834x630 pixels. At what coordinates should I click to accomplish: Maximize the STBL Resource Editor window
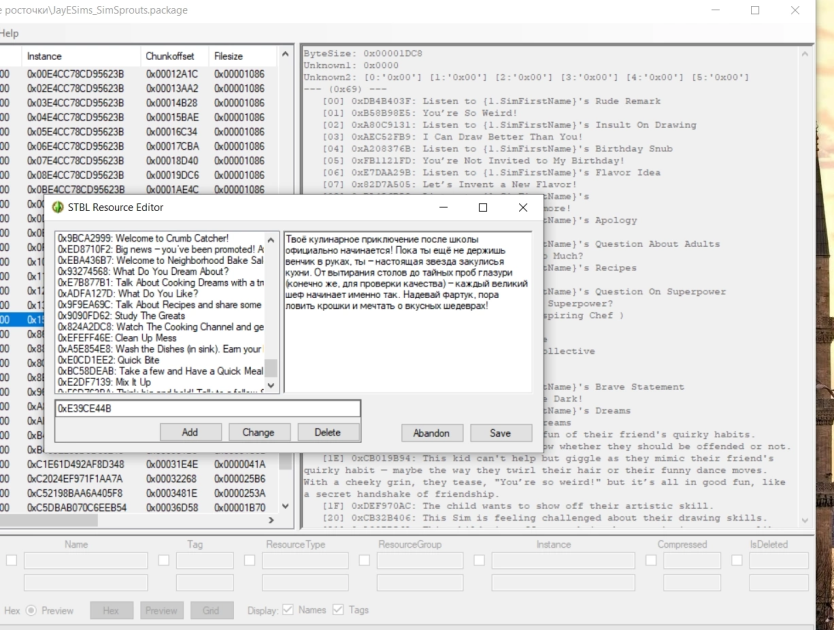pos(483,208)
